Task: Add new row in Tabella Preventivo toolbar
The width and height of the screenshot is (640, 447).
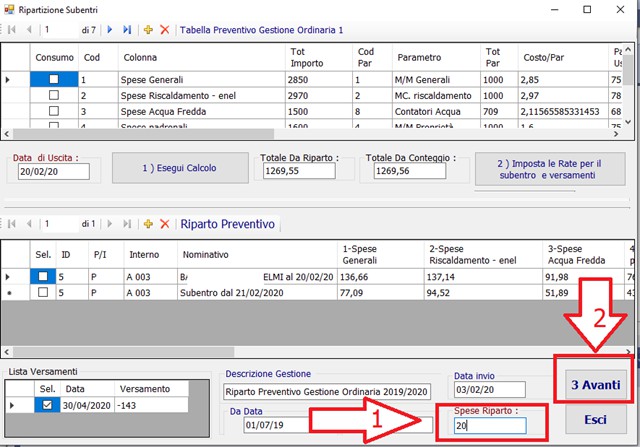Action: point(149,30)
